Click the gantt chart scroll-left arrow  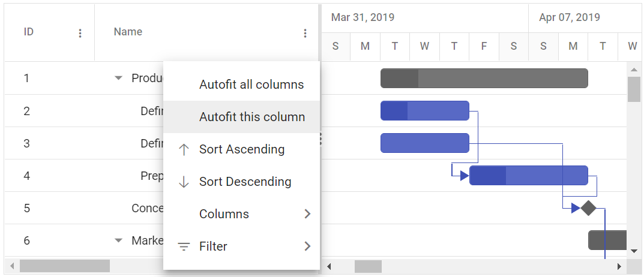click(328, 266)
